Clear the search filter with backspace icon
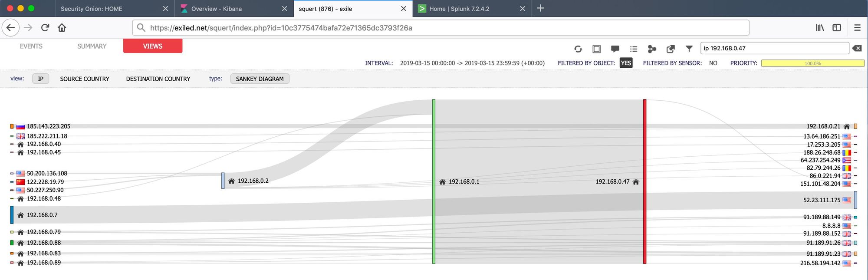The image size is (868, 280). pyautogui.click(x=857, y=48)
